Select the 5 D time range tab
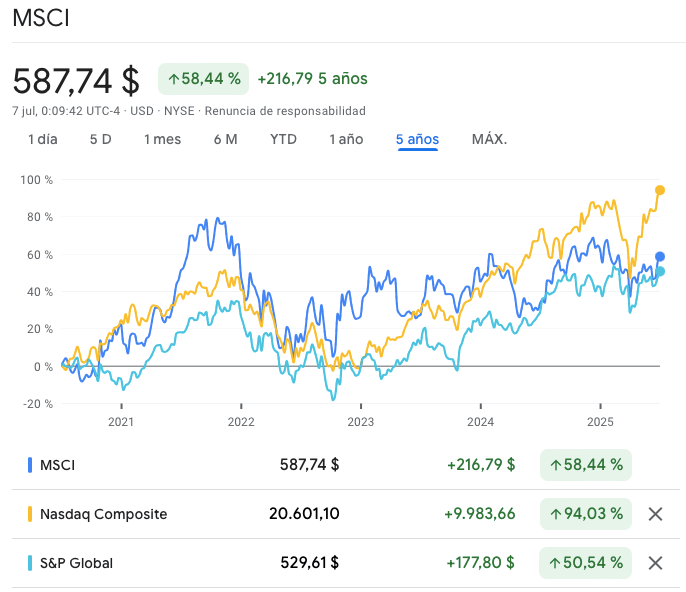The height and width of the screenshot is (592, 686). [101, 139]
